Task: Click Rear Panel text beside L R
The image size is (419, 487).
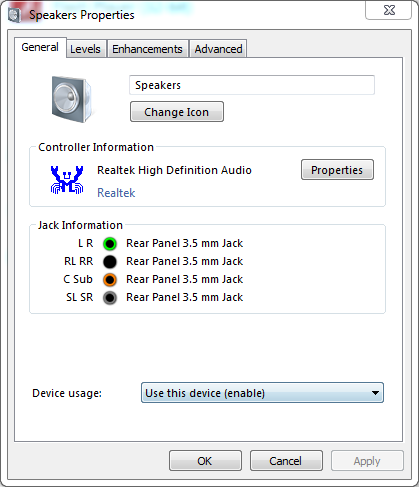Action: tap(185, 243)
